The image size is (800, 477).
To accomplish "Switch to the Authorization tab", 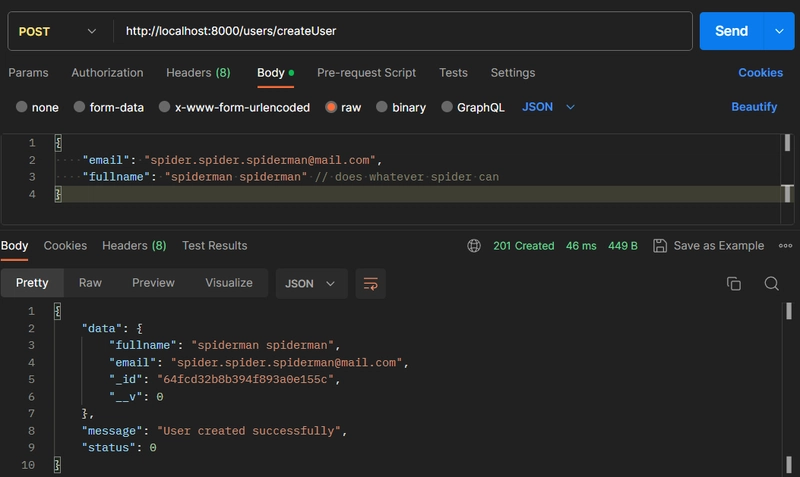I will tap(107, 73).
